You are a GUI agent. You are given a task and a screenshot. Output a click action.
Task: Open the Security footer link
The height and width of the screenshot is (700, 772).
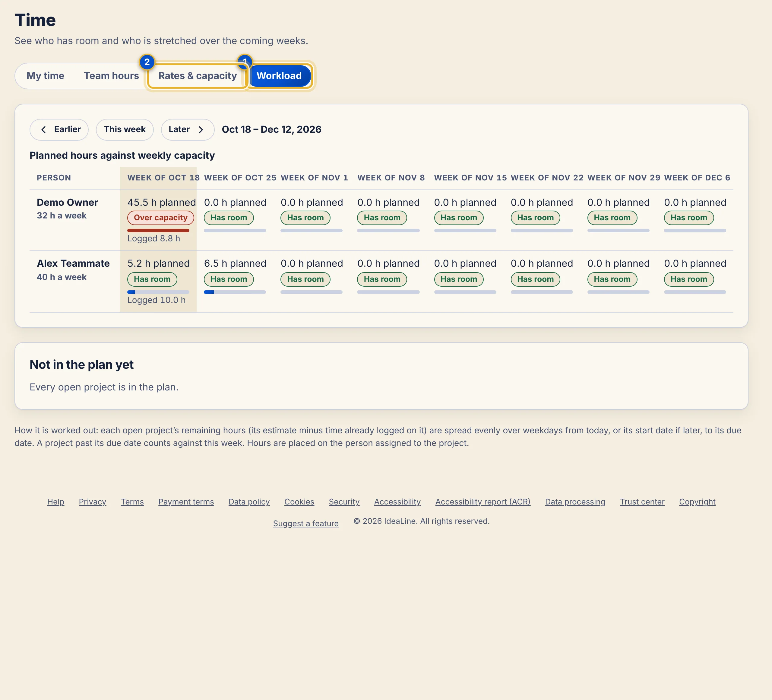[344, 501]
